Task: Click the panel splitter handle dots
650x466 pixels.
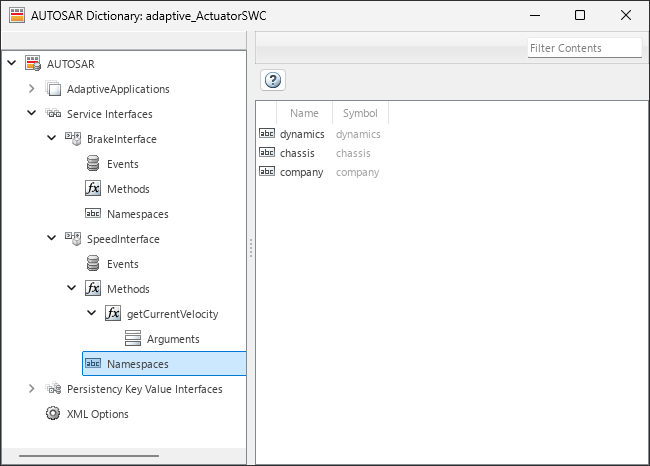Action: coord(251,248)
